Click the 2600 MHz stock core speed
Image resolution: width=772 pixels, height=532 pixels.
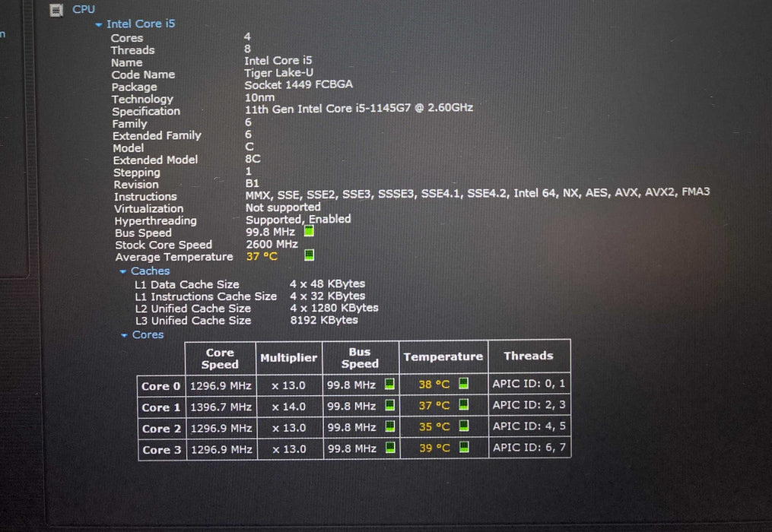(272, 244)
